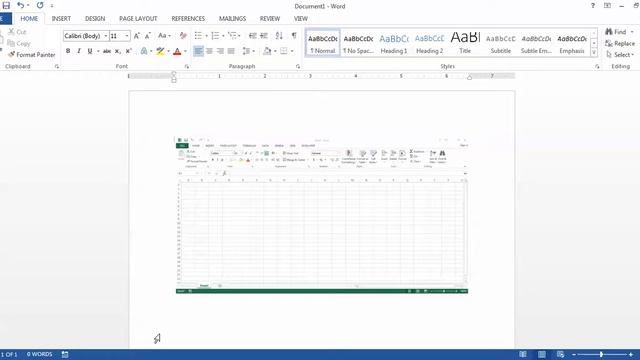Click the Clear Formatting eraser icon
640x360 pixels.
(183, 36)
